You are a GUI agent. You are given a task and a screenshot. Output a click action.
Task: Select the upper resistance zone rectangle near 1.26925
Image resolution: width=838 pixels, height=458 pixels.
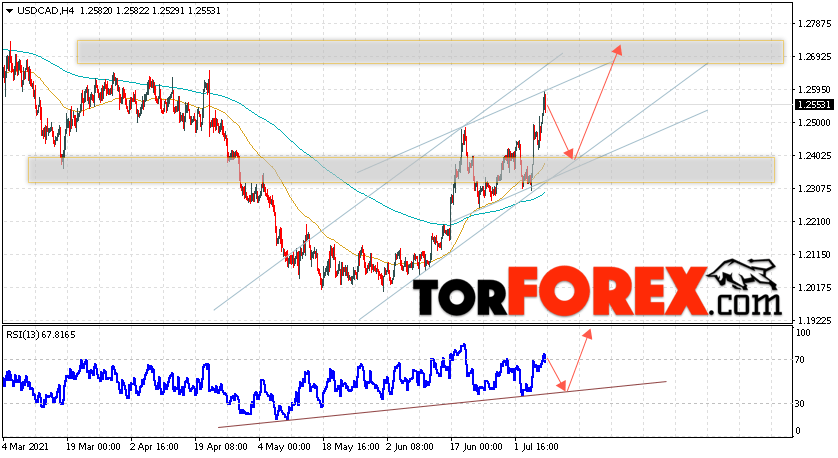(x=430, y=52)
